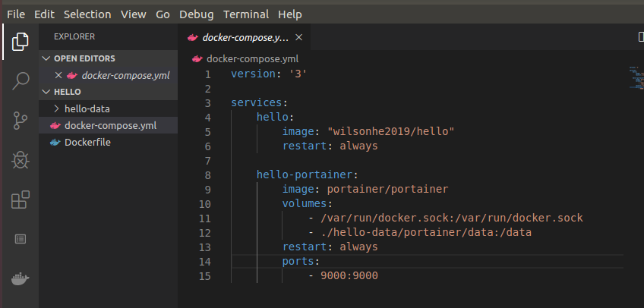Click docker-compose.yml breadcrumb label

tap(253, 58)
